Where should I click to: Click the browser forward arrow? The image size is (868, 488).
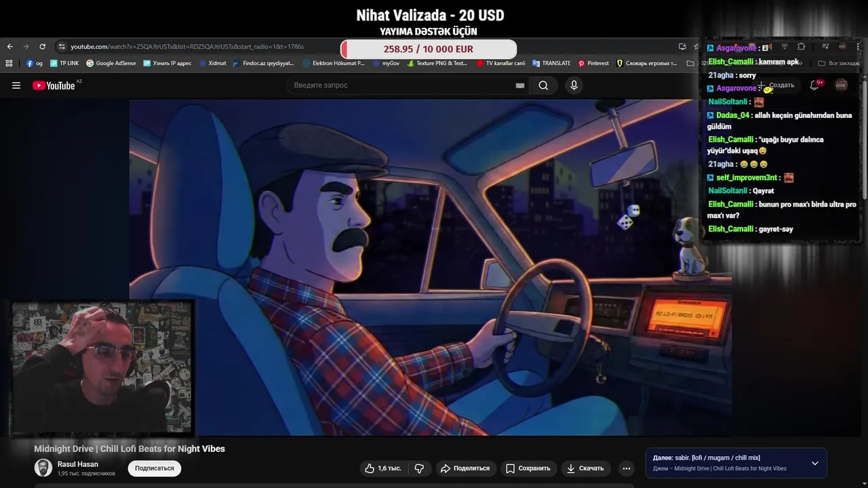(x=26, y=47)
